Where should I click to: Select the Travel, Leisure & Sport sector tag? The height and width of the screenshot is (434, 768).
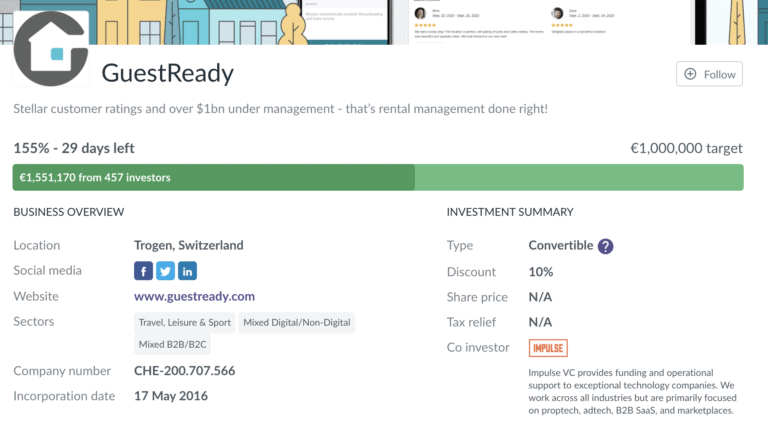tap(185, 322)
